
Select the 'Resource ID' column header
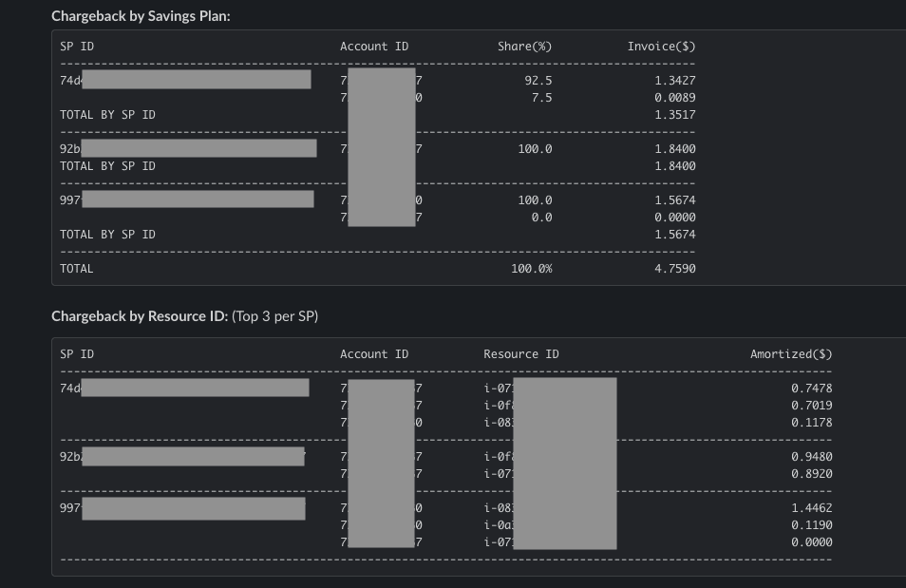[x=521, y=353]
